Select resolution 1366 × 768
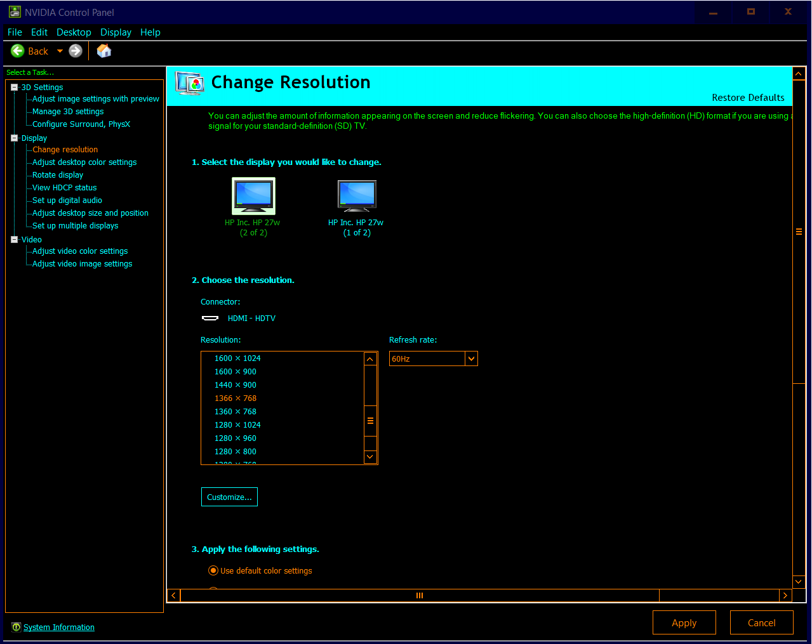Viewport: 812px width, 644px height. pos(236,398)
